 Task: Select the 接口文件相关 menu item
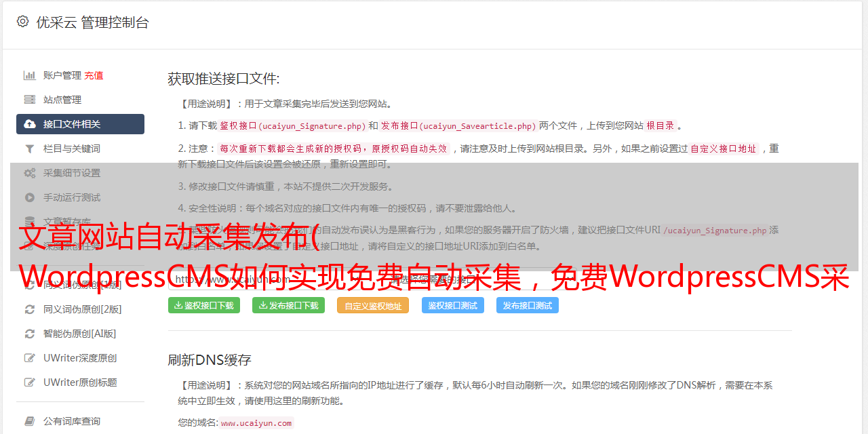(x=80, y=124)
